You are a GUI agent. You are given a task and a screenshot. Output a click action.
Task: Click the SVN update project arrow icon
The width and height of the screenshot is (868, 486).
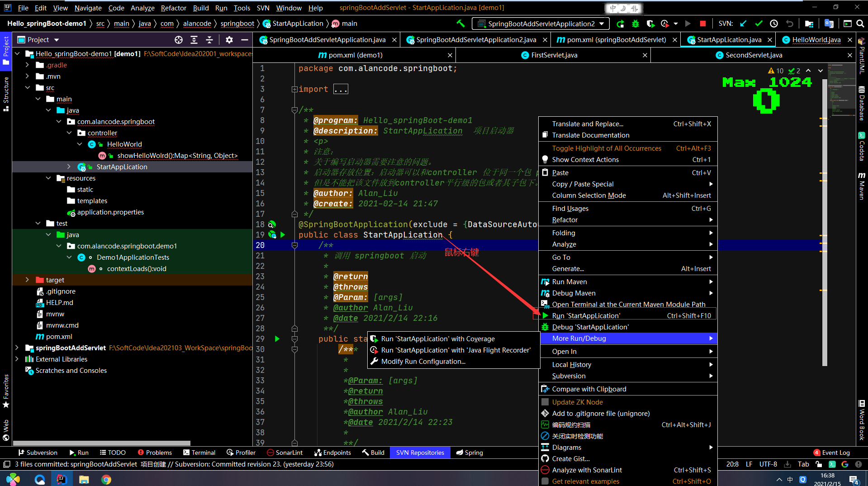(743, 24)
